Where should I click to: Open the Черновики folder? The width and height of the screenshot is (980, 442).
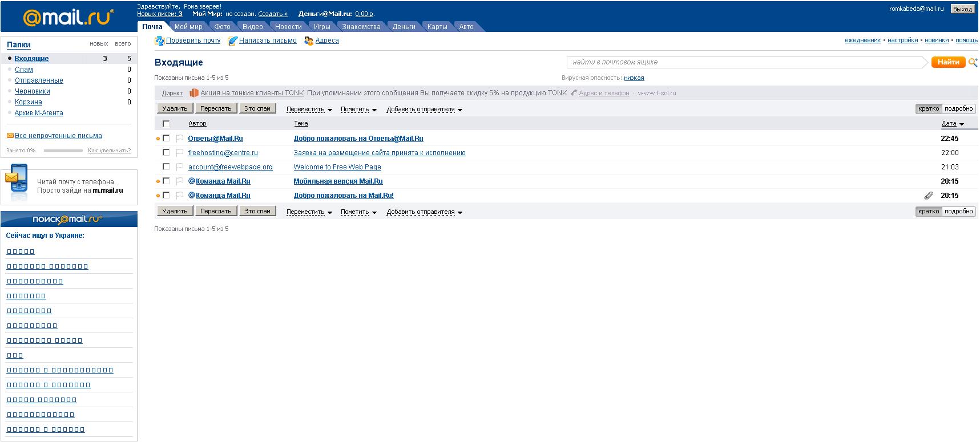click(33, 91)
